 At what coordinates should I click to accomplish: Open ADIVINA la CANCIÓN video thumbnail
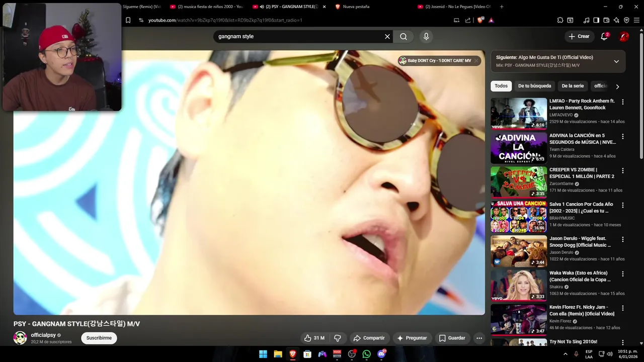pos(519,148)
